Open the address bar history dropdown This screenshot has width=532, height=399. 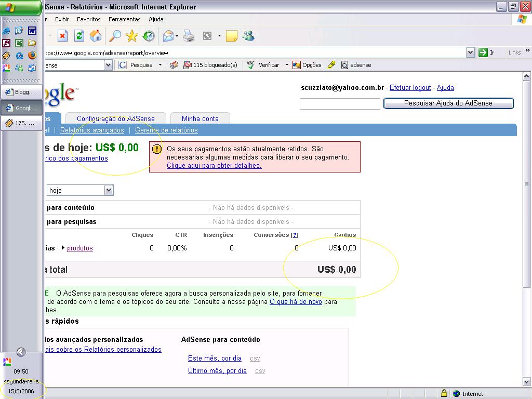pyautogui.click(x=470, y=52)
